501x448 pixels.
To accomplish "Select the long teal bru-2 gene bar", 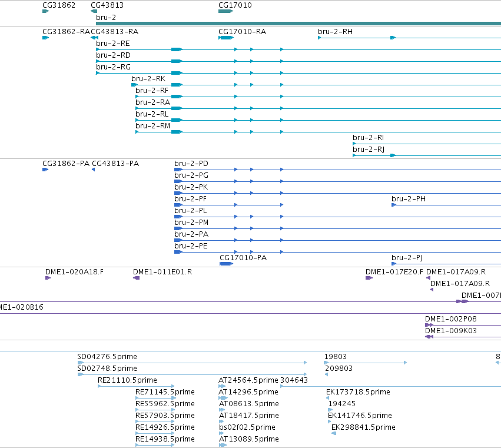I will click(x=298, y=24).
